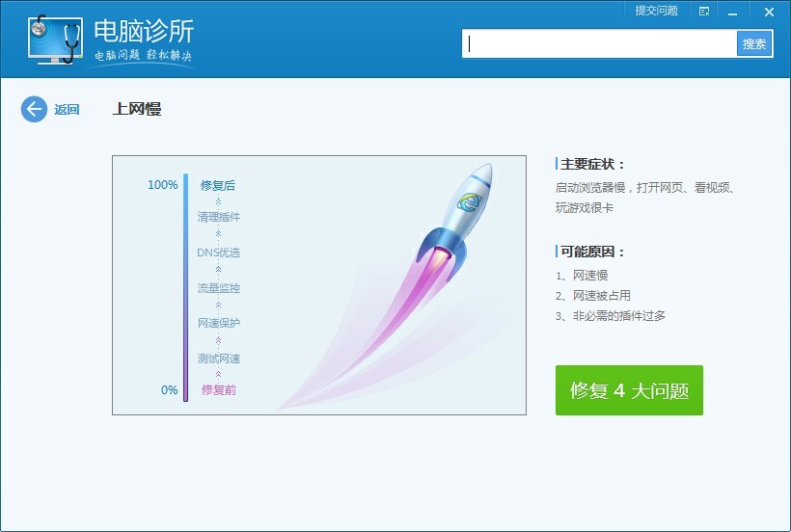791x532 pixels.
Task: Click the rocket illustration
Action: click(x=454, y=222)
